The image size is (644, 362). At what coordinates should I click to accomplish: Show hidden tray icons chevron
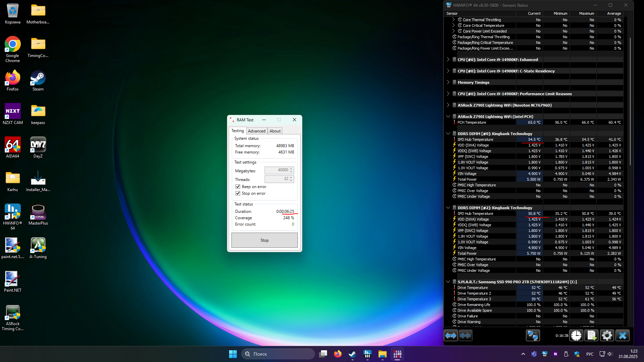523,354
